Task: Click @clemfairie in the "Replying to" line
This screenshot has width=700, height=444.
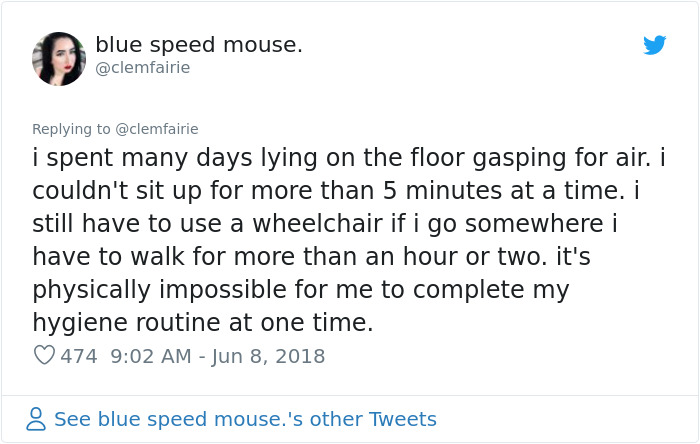Action: tap(157, 128)
